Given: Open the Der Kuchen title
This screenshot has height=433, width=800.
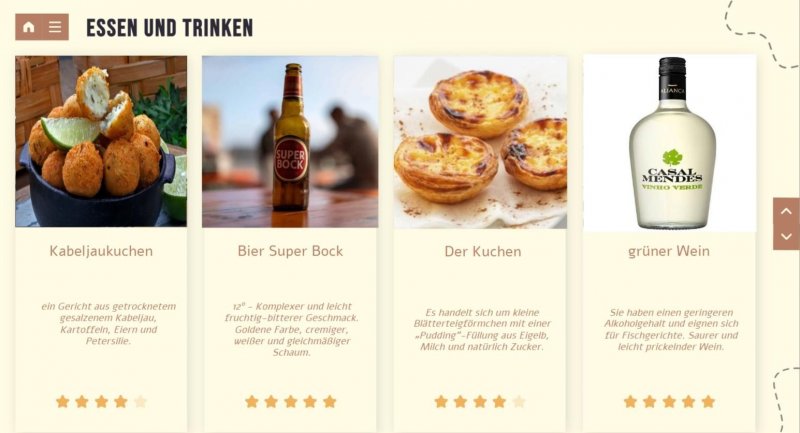Looking at the screenshot, I should click(483, 251).
